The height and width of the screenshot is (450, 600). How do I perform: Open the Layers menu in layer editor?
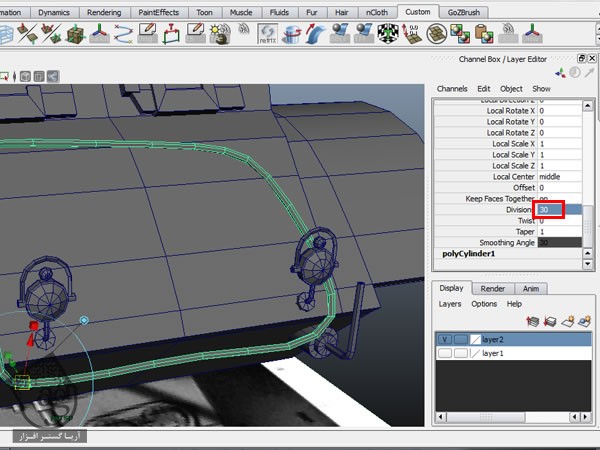450,304
